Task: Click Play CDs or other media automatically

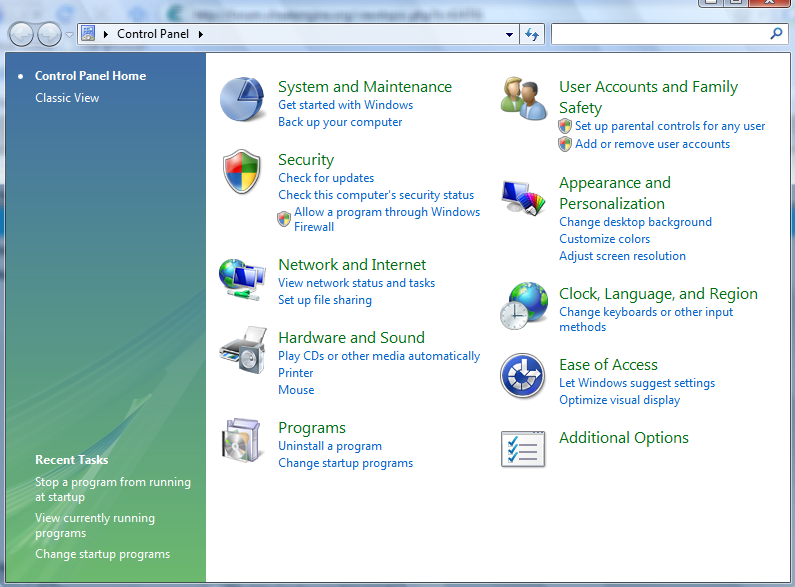Action: click(x=379, y=356)
